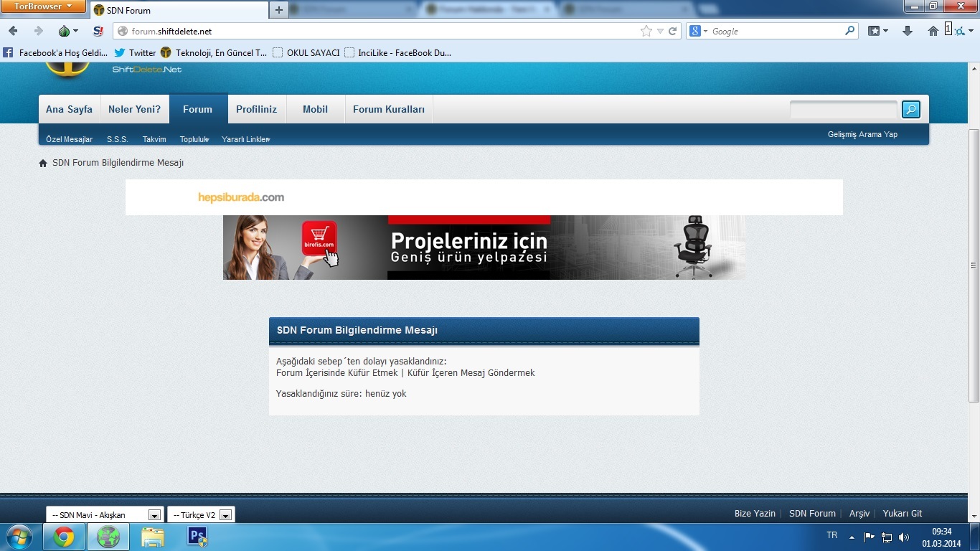Open the S.S.S. link
The image size is (980, 551).
[x=118, y=139]
